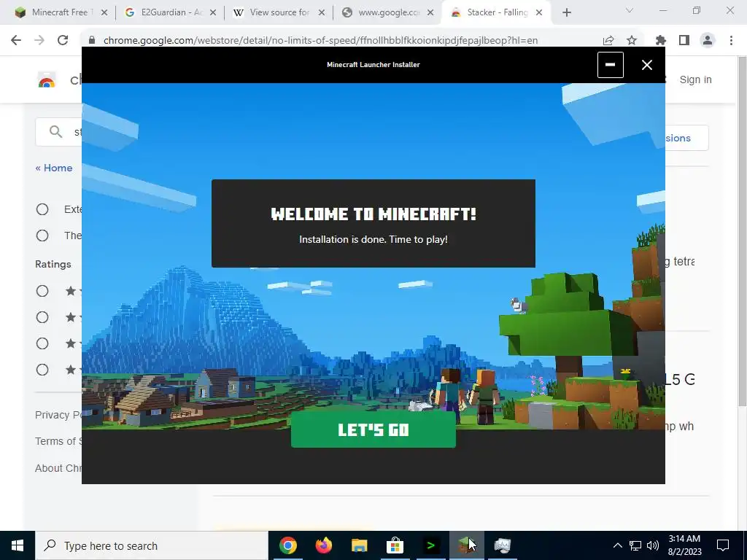
Task: Go to the « Home link
Action: [x=54, y=168]
